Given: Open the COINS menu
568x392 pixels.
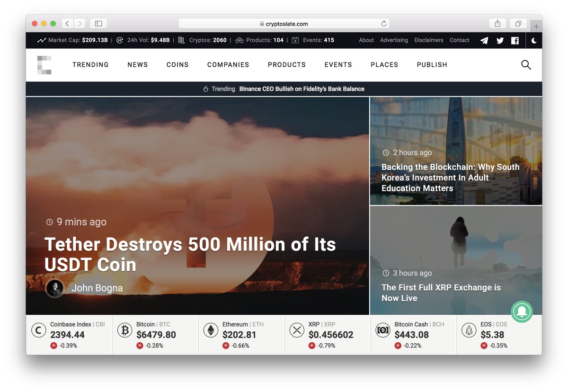Looking at the screenshot, I should [177, 65].
